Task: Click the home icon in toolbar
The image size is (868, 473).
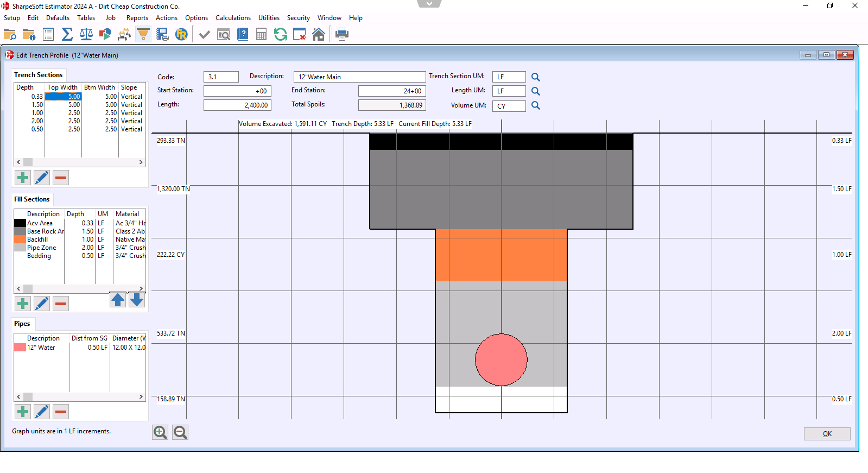Action: pos(319,35)
